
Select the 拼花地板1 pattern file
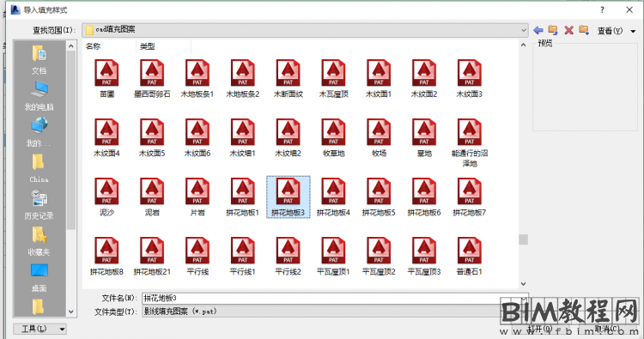pos(243,197)
